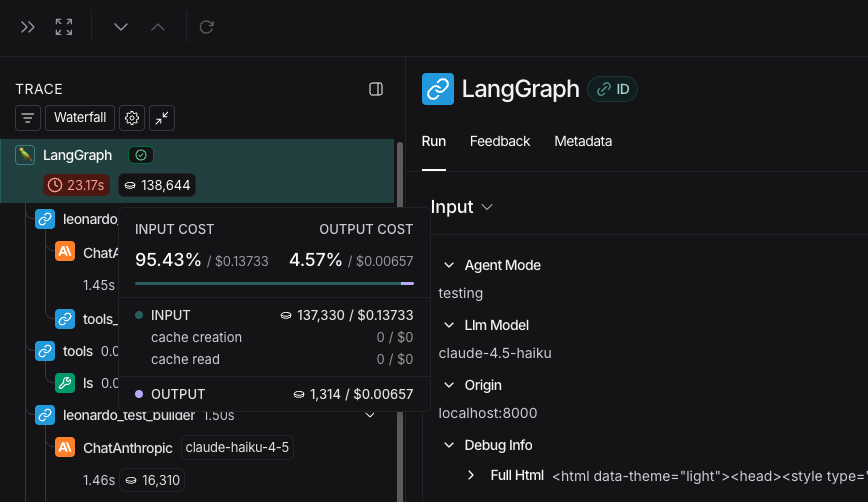Open trace settings gear icon

(131, 118)
